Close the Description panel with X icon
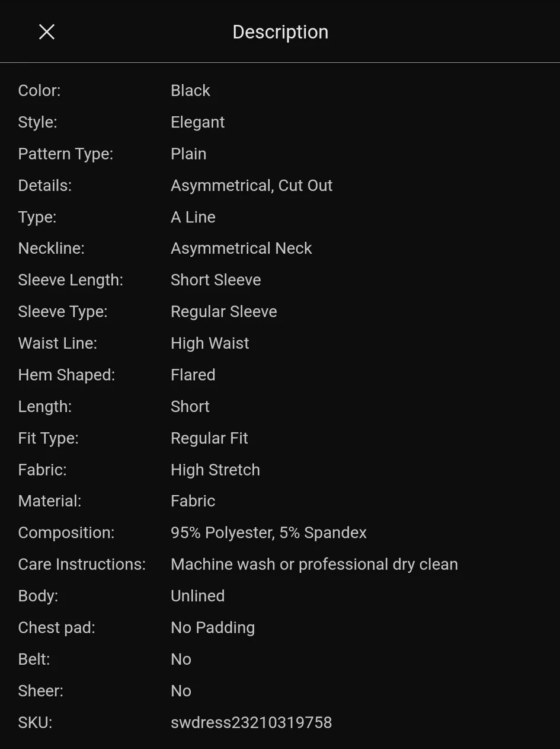 coord(47,32)
